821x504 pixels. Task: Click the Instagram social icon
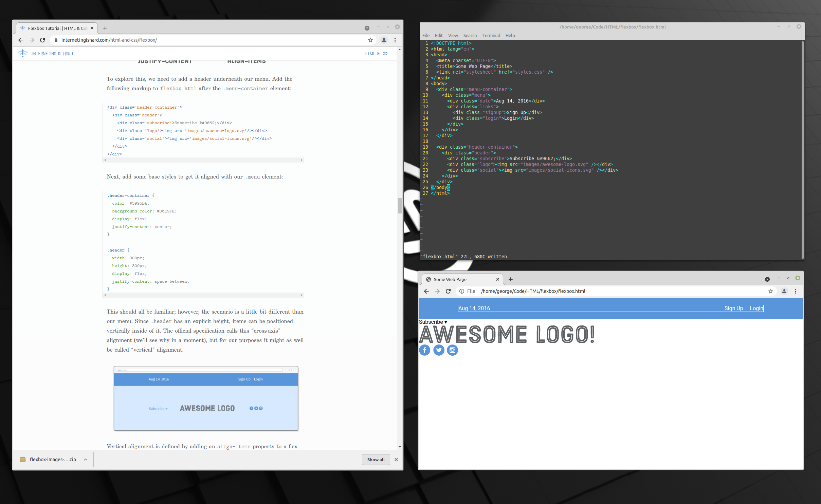[x=452, y=350]
